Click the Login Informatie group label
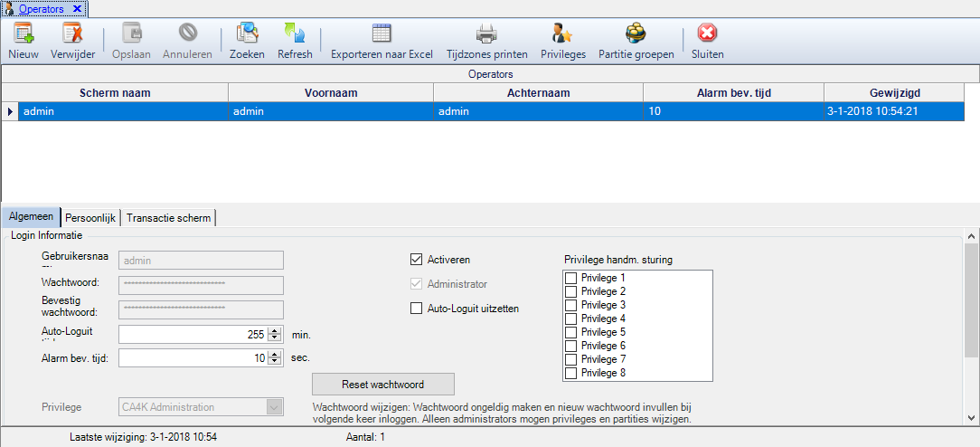This screenshot has width=980, height=447. (46, 235)
